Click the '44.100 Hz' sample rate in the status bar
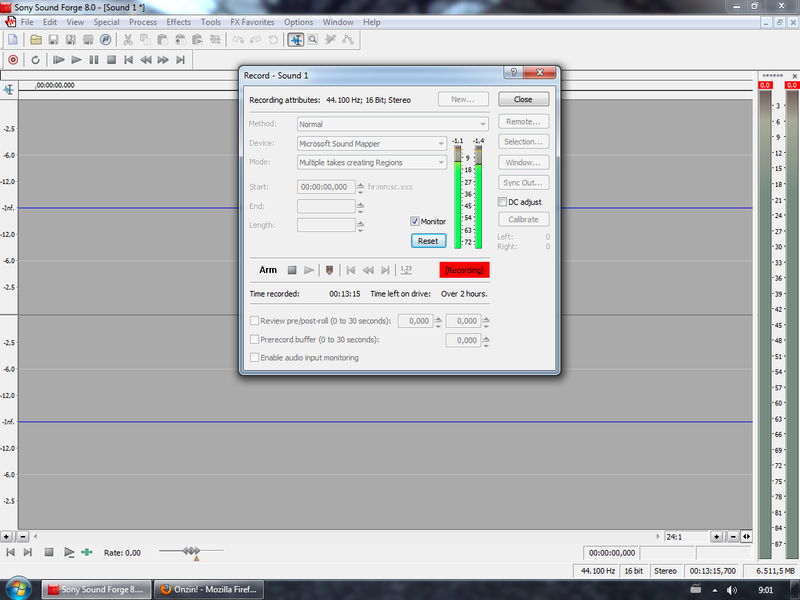Image resolution: width=800 pixels, height=600 pixels. (x=597, y=571)
